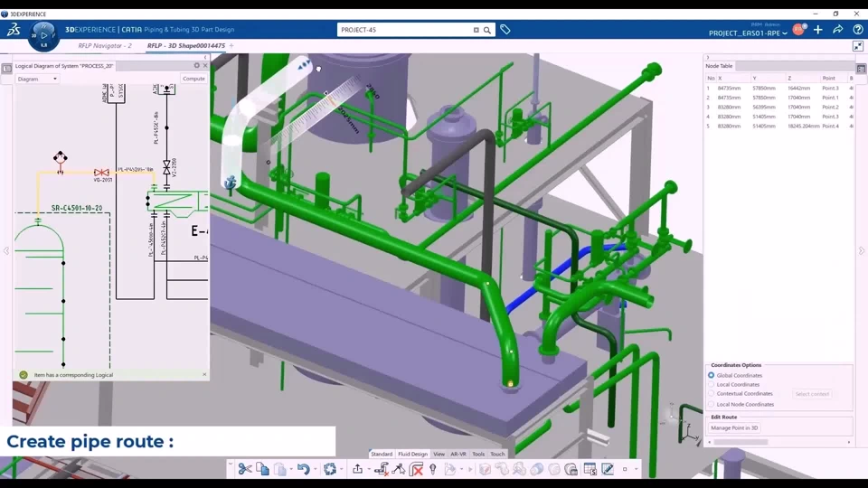Image resolution: width=868 pixels, height=488 pixels.
Task: Click Manage Point in 3D button
Action: (x=734, y=427)
